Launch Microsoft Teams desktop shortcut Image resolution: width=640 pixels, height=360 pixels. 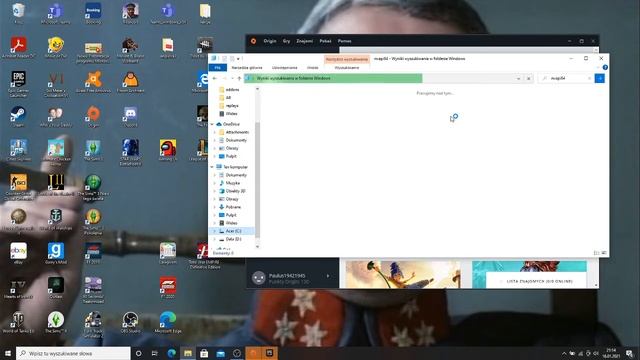coord(55,12)
